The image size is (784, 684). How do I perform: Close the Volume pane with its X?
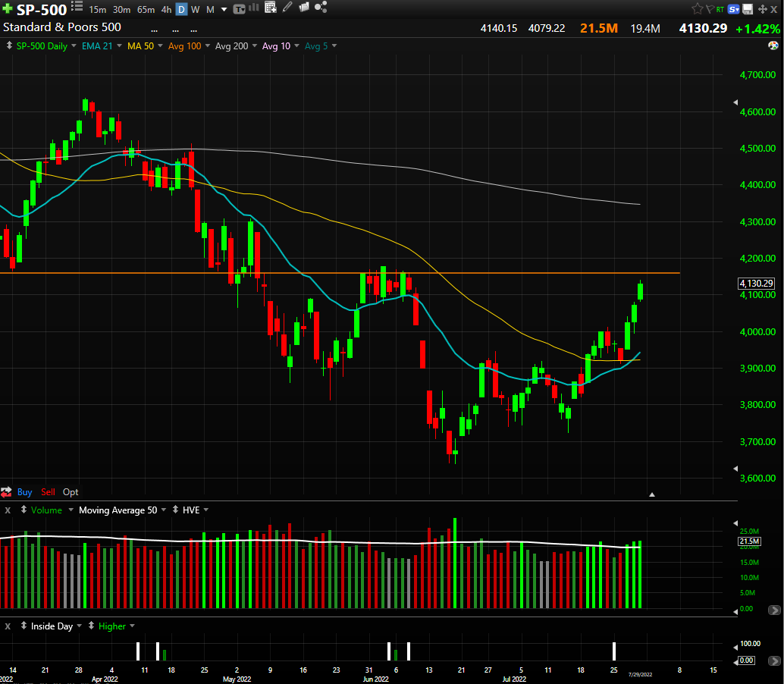coord(8,510)
